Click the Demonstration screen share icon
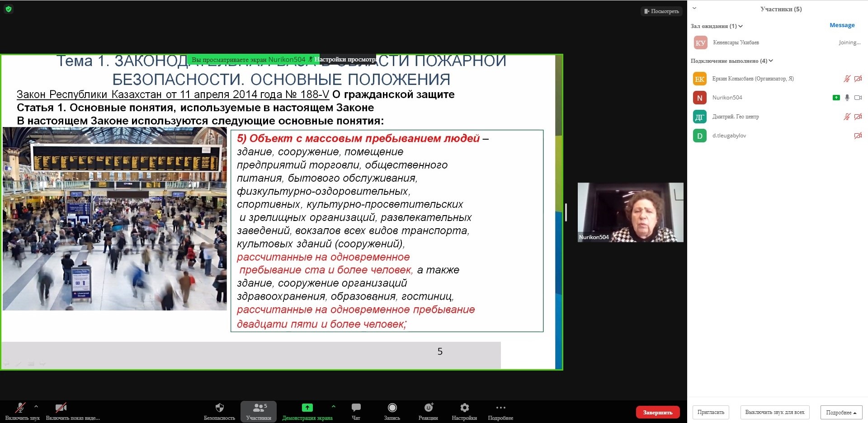 tap(307, 408)
